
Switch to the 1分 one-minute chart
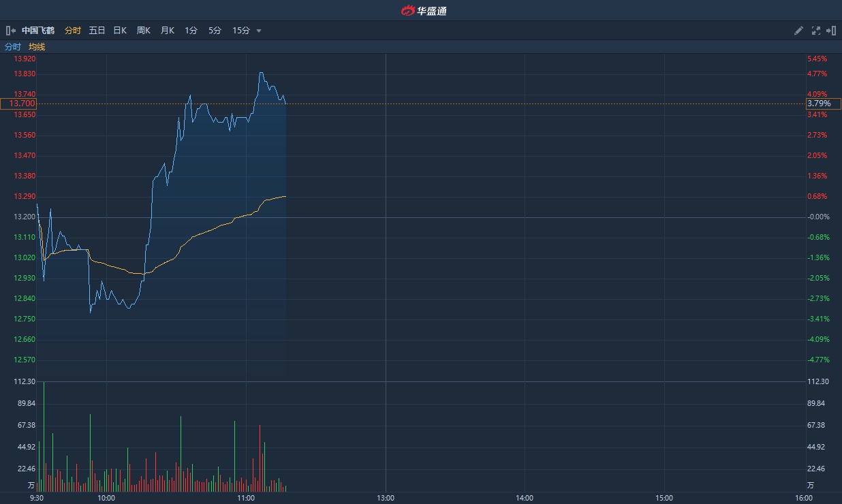coord(191,31)
